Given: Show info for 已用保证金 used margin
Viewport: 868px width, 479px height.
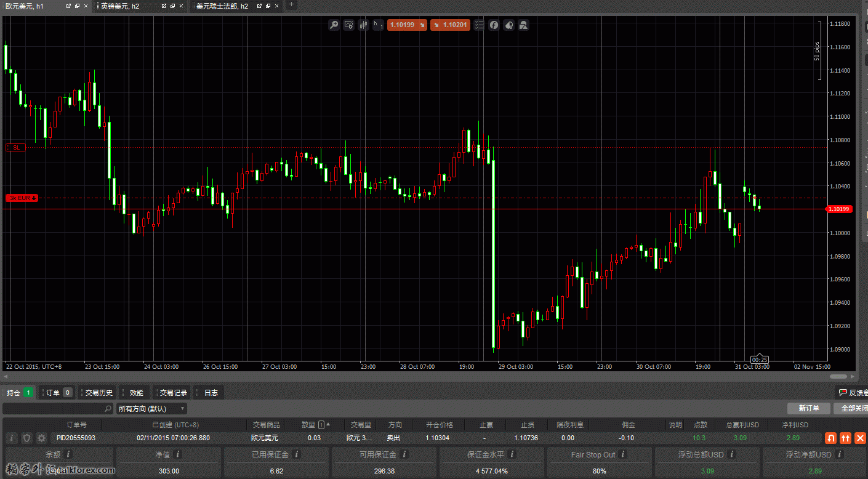Looking at the screenshot, I should (x=297, y=454).
